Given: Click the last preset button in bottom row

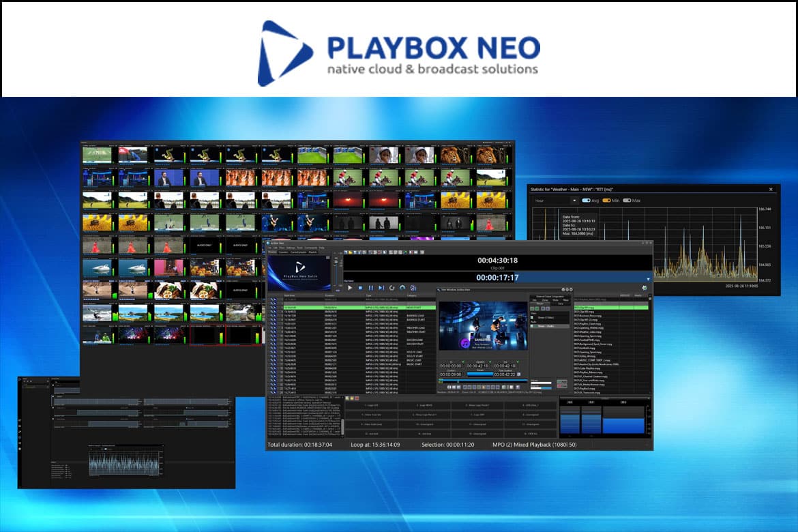Looking at the screenshot, I should coord(532,434).
